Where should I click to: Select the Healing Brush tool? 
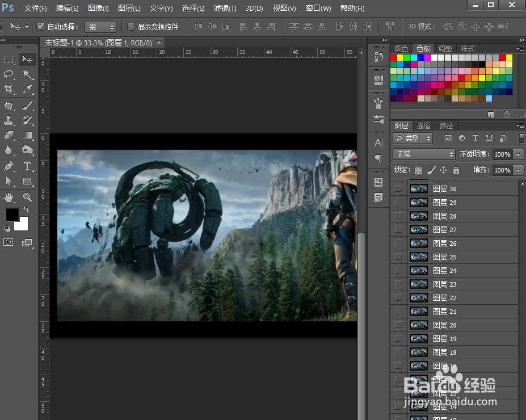point(9,106)
